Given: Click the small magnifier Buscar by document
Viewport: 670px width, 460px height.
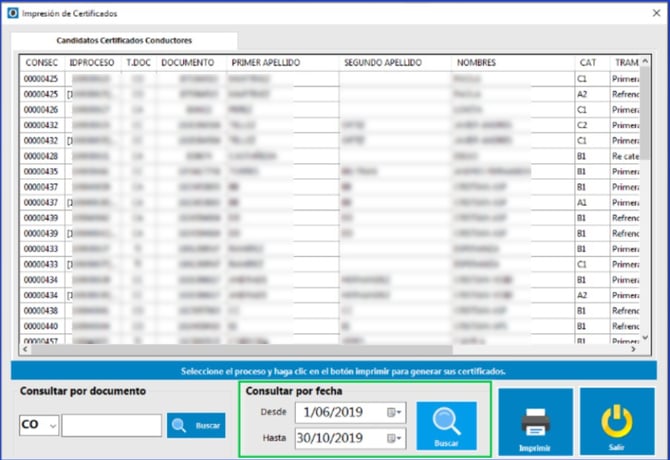Looking at the screenshot, I should (196, 425).
